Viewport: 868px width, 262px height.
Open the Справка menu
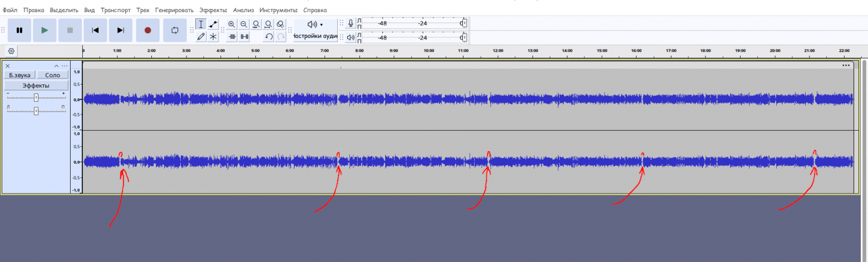(x=315, y=11)
